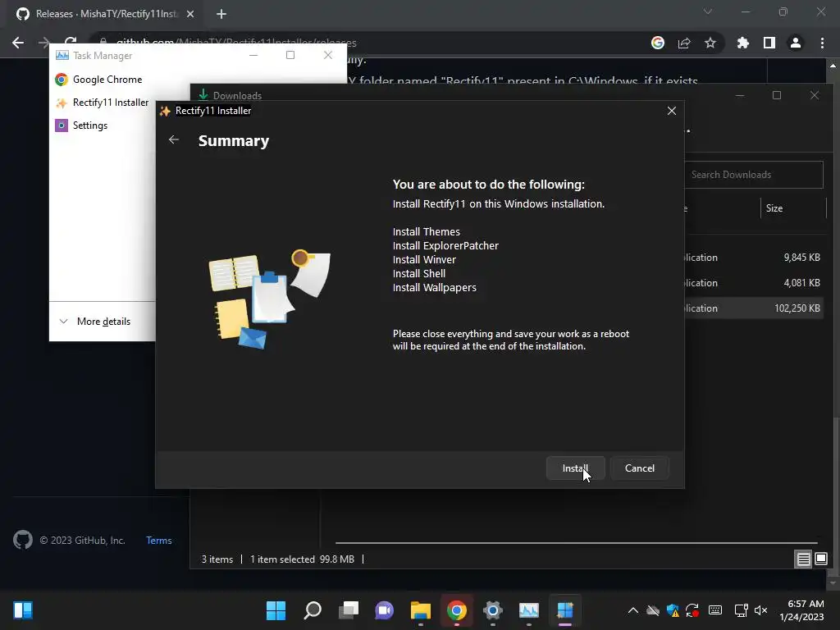Select the 102,250 KB file row
This screenshot has height=630, width=840.
click(754, 308)
